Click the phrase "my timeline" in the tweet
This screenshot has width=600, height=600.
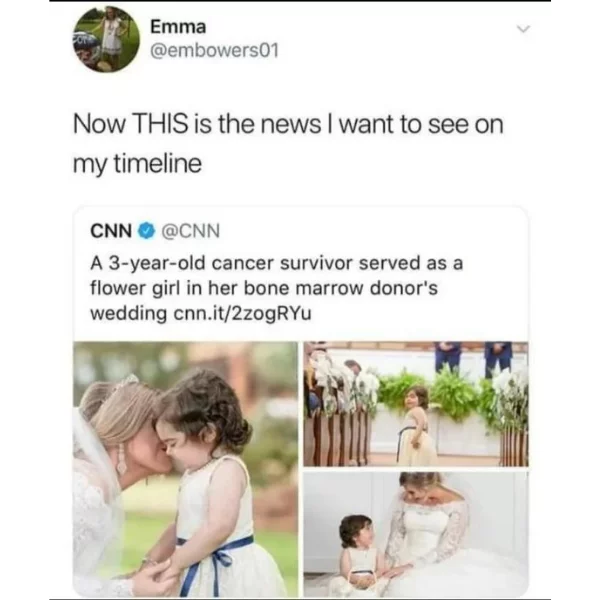[x=137, y=165]
